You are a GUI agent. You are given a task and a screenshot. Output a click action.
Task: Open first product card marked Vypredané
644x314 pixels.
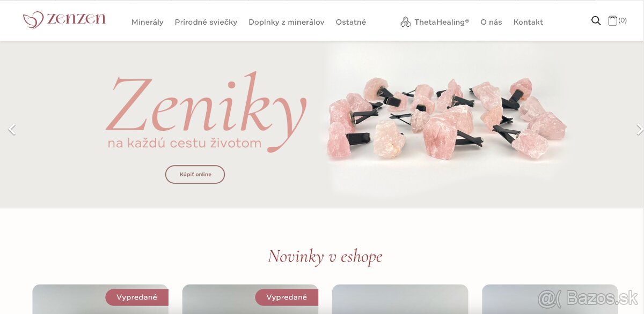tap(100, 299)
